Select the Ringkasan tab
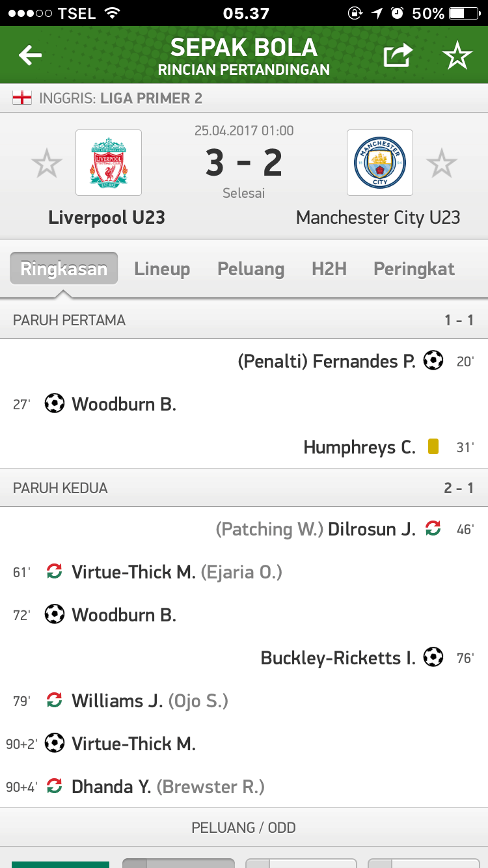Image resolution: width=488 pixels, height=868 pixels. 64,269
